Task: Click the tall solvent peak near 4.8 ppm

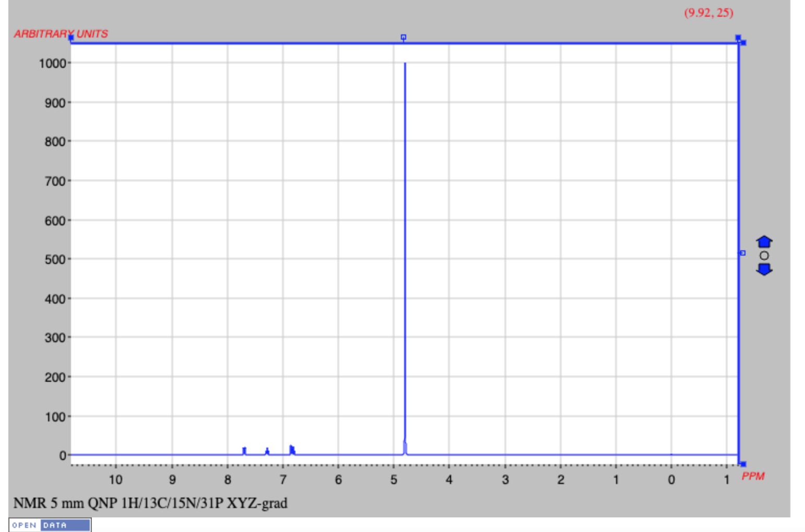Action: pos(405,258)
